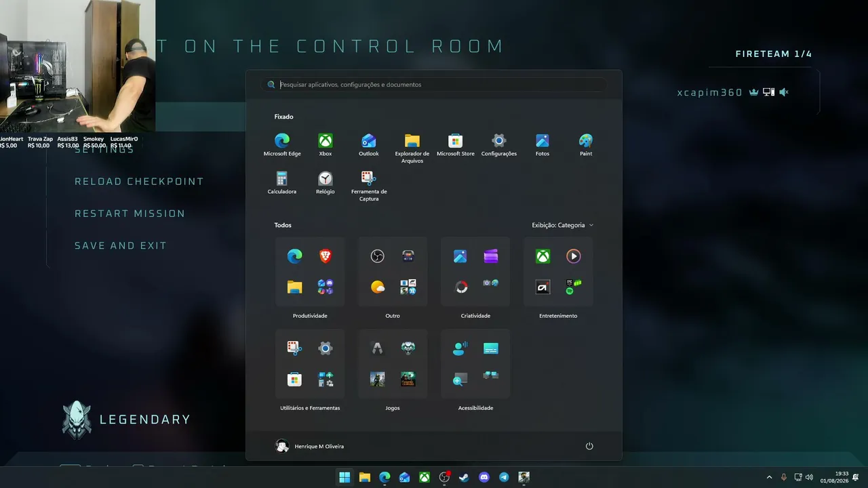Expand the Criatividade folder's small app cluster
Screen dimensions: 868x488
tap(491, 283)
